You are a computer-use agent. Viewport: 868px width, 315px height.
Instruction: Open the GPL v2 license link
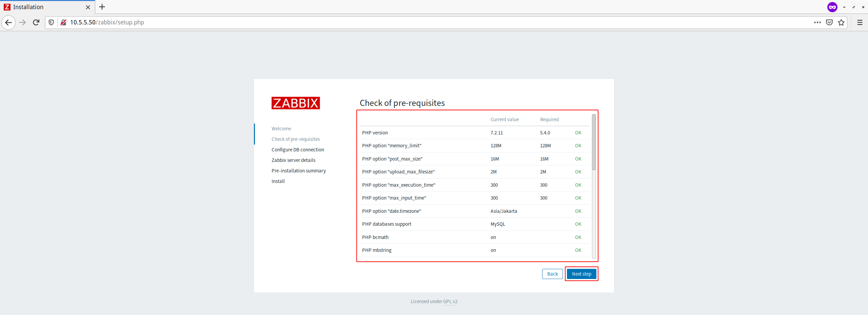(x=450, y=301)
